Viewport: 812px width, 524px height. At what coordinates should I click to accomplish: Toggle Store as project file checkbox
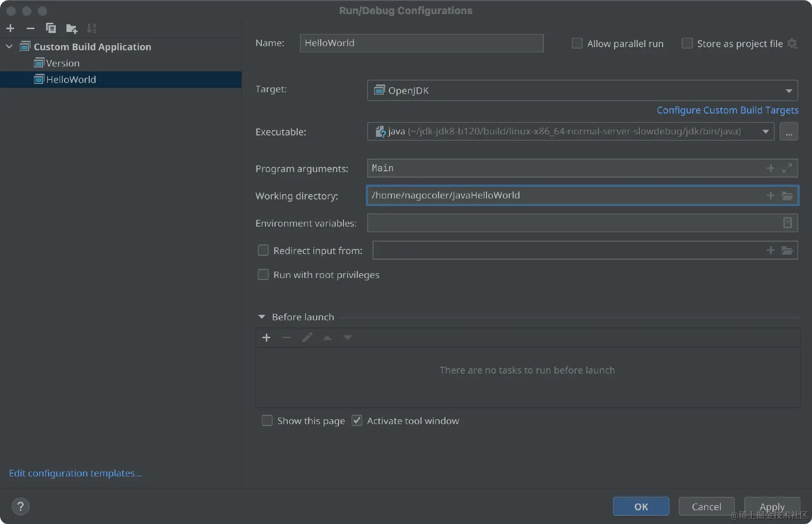click(x=687, y=43)
